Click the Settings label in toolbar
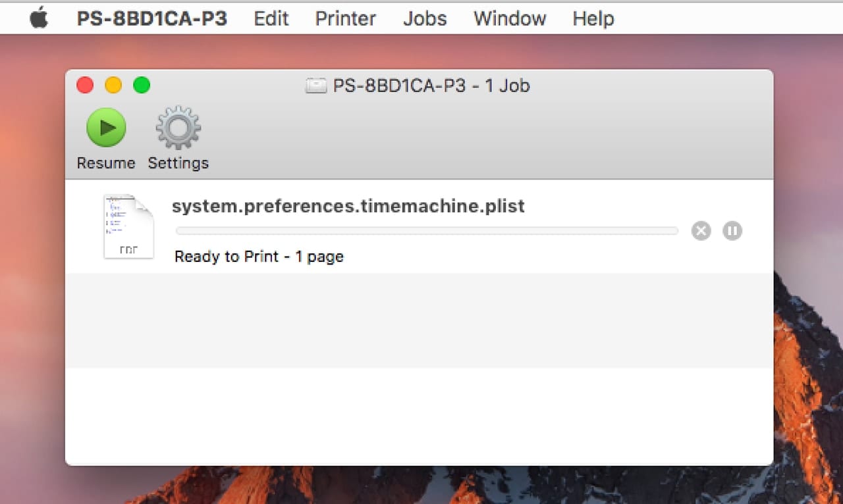 178,163
